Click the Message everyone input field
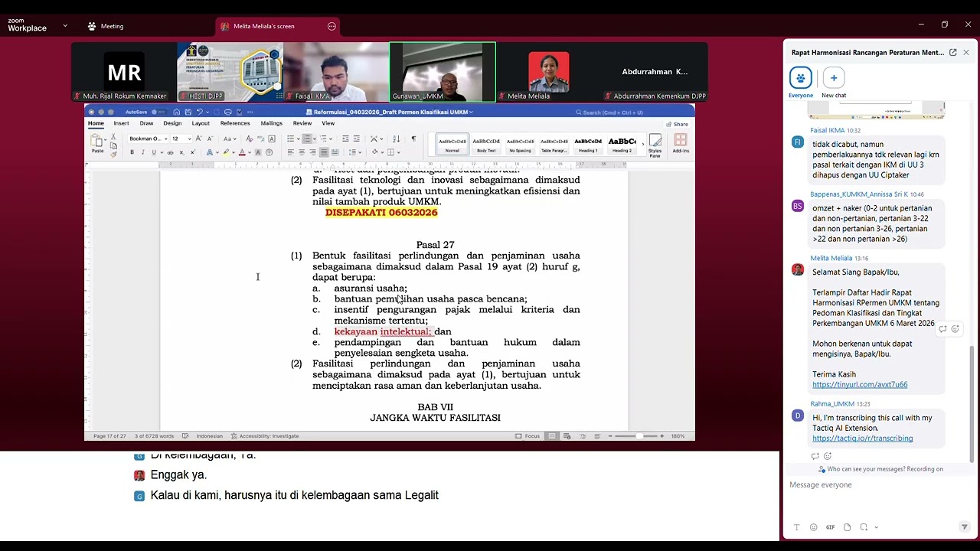Screen dimensions: 980x551 [x=877, y=485]
